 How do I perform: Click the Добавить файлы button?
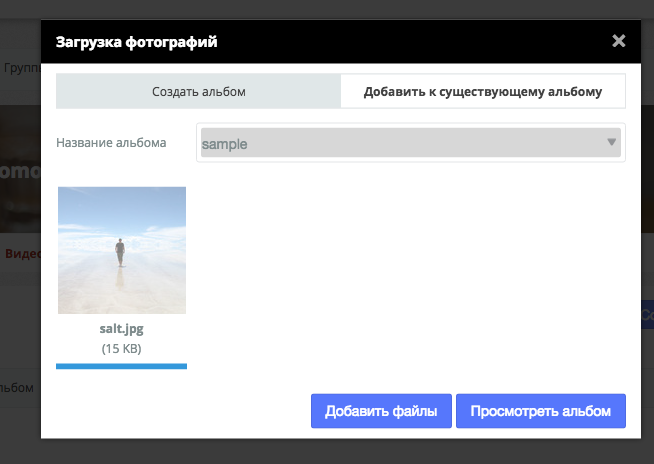[x=381, y=411]
